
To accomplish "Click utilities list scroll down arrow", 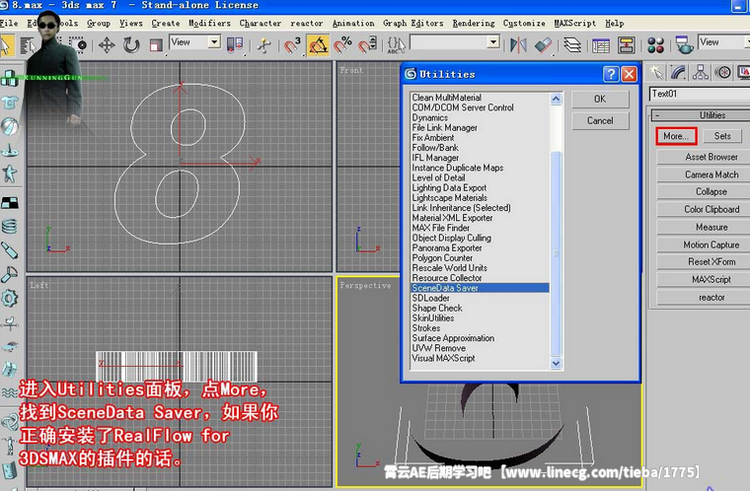I will pyautogui.click(x=555, y=363).
